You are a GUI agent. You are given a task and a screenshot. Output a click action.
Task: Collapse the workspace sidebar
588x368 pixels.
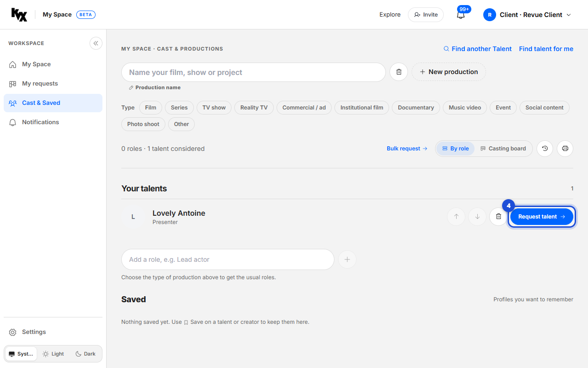coord(96,43)
